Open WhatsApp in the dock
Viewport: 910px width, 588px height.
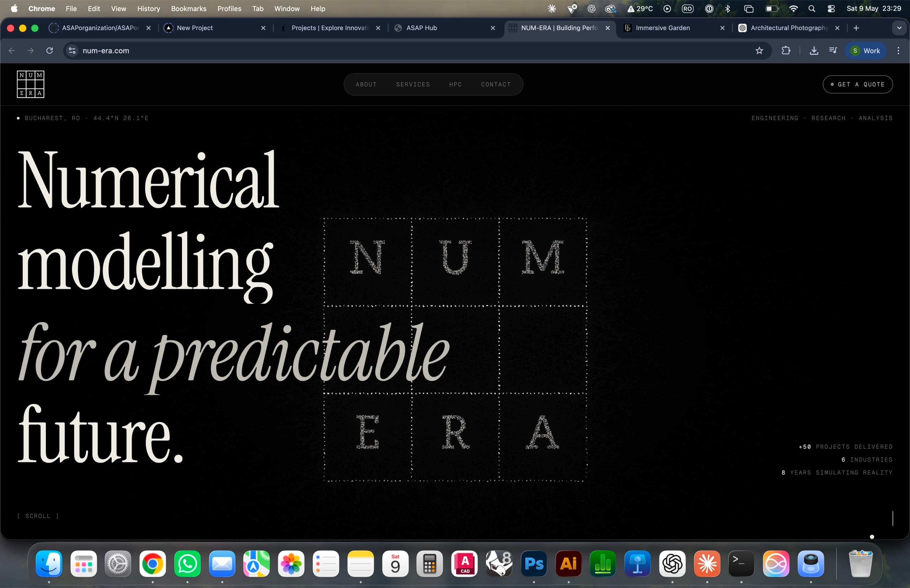pos(187,563)
